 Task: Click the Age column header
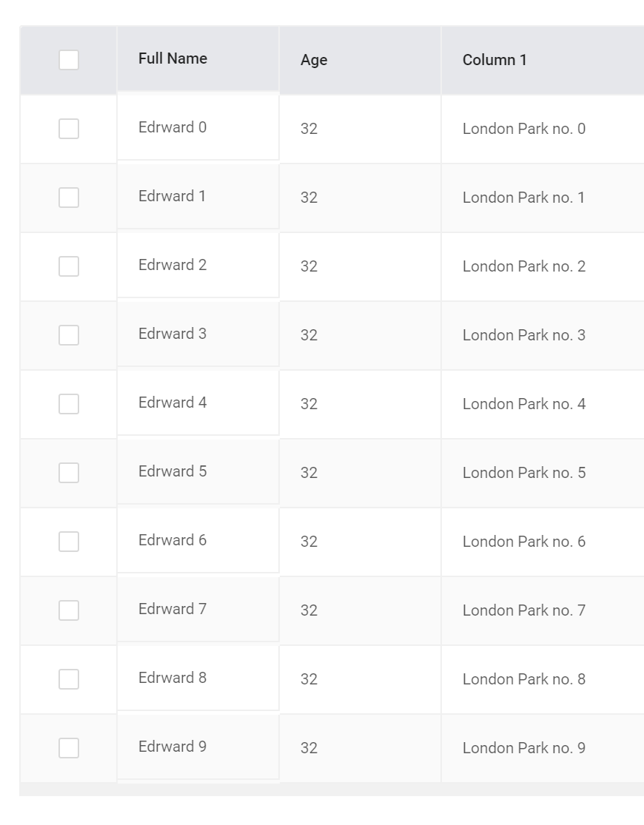pyautogui.click(x=312, y=60)
